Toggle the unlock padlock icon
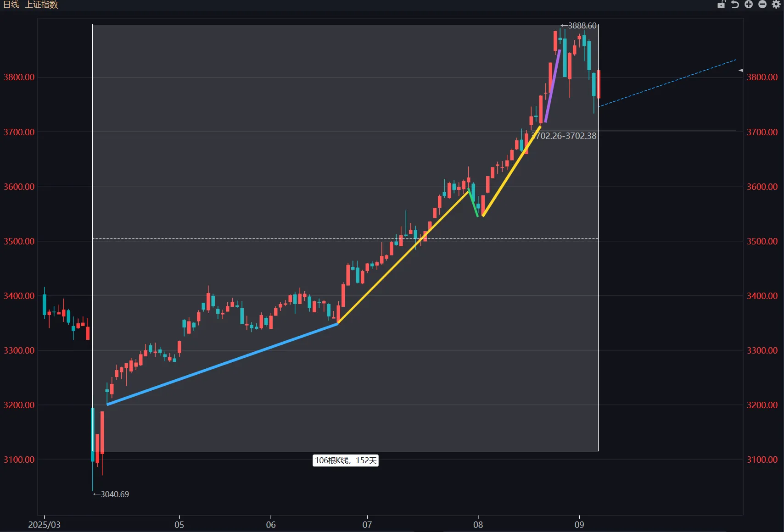The image size is (784, 532). tap(722, 5)
